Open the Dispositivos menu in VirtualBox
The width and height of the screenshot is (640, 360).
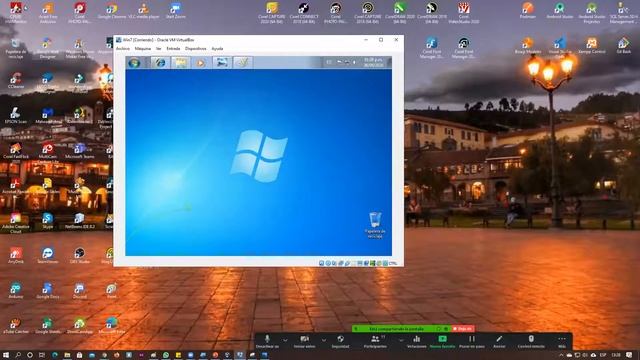coord(196,49)
